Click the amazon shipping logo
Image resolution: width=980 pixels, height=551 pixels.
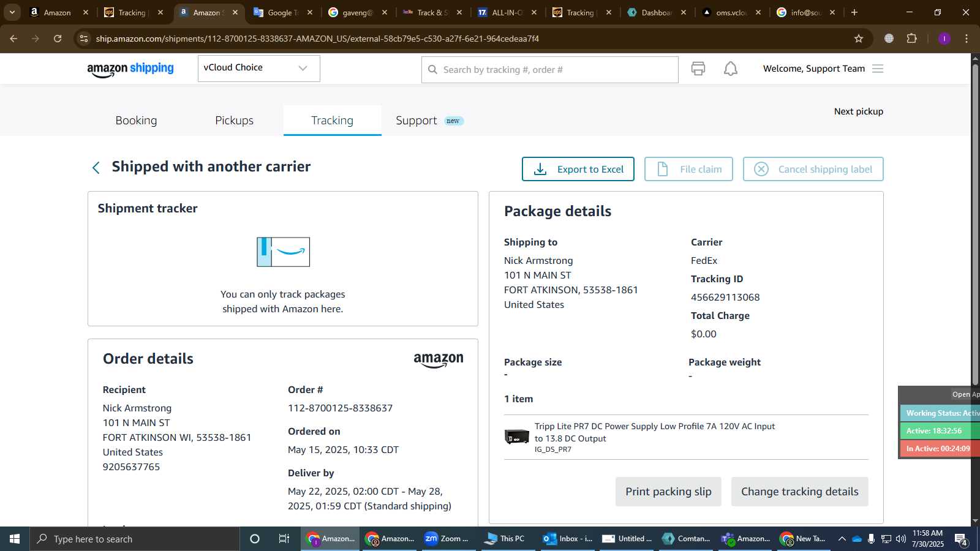(x=130, y=69)
